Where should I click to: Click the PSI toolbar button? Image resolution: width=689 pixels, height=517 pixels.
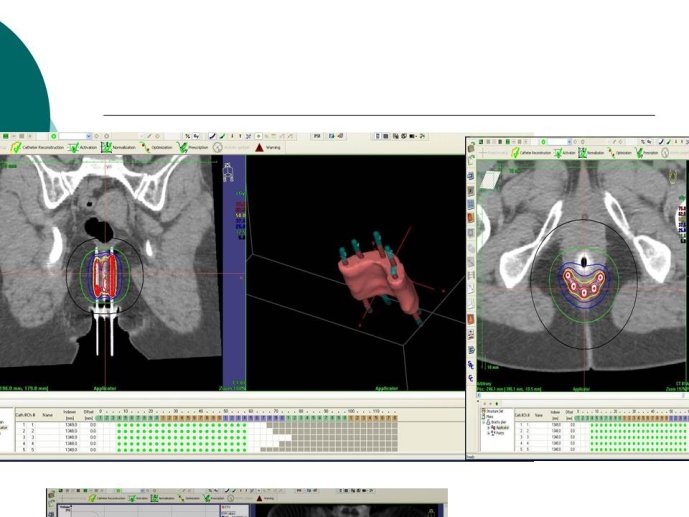pyautogui.click(x=317, y=136)
